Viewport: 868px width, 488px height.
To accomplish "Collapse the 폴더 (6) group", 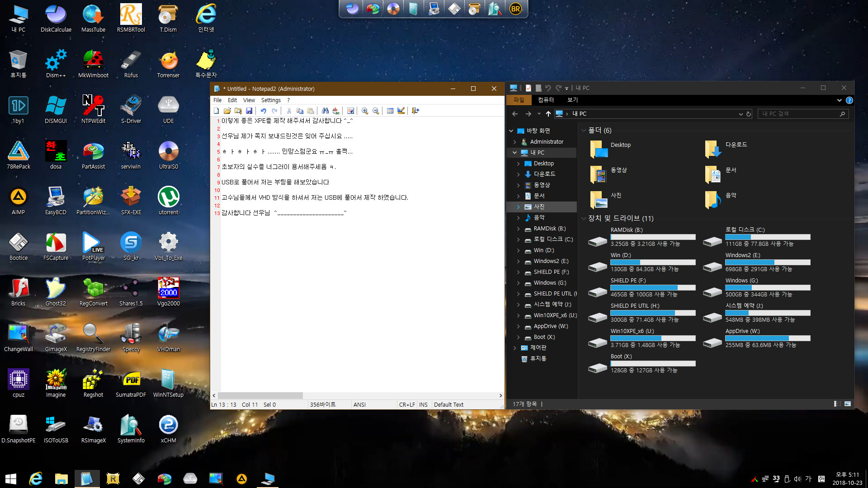I will tap(584, 131).
